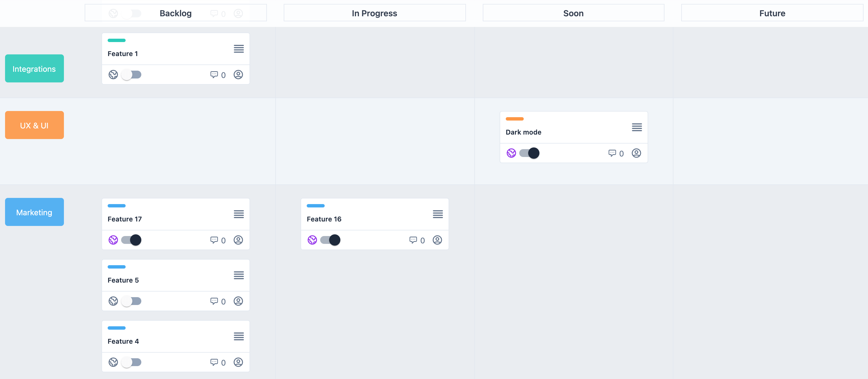Click the purple globe icon on Dark mode
This screenshot has height=379, width=868.
[511, 153]
